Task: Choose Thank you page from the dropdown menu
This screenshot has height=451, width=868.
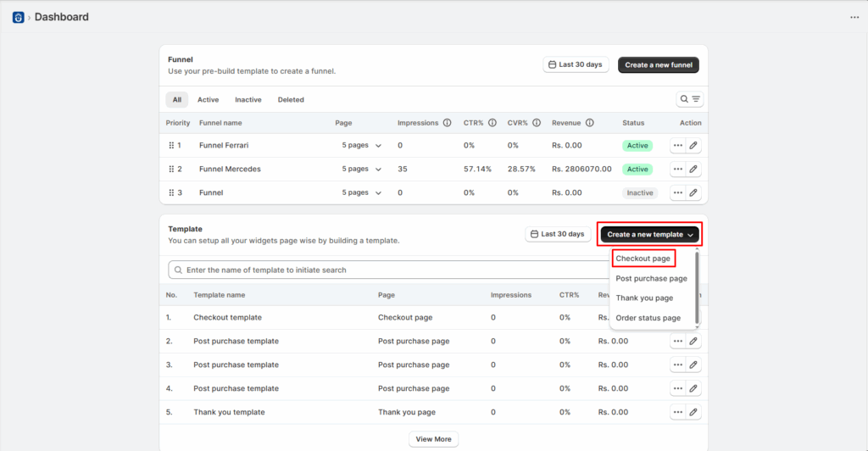Action: (x=644, y=298)
